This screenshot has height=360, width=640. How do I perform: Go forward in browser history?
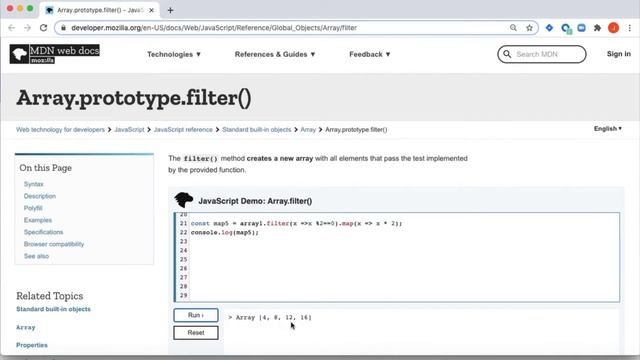[x=27, y=28]
